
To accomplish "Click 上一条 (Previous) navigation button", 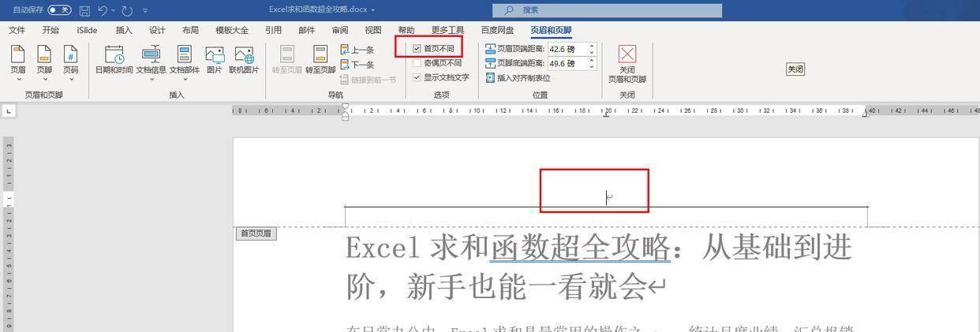I will coord(357,50).
